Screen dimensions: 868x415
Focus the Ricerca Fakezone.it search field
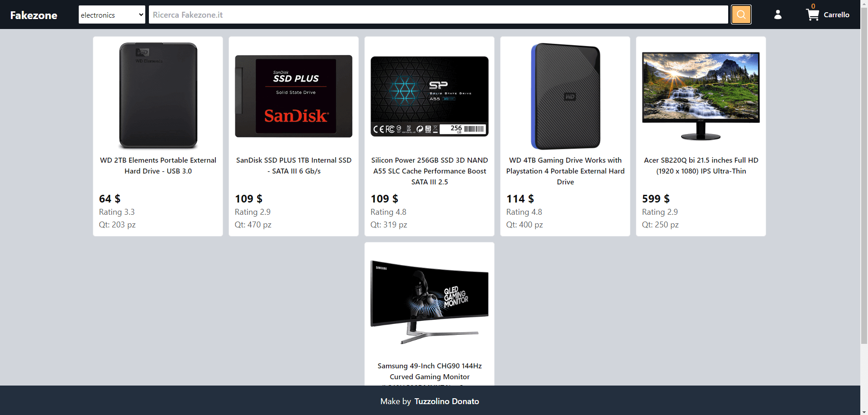click(438, 14)
